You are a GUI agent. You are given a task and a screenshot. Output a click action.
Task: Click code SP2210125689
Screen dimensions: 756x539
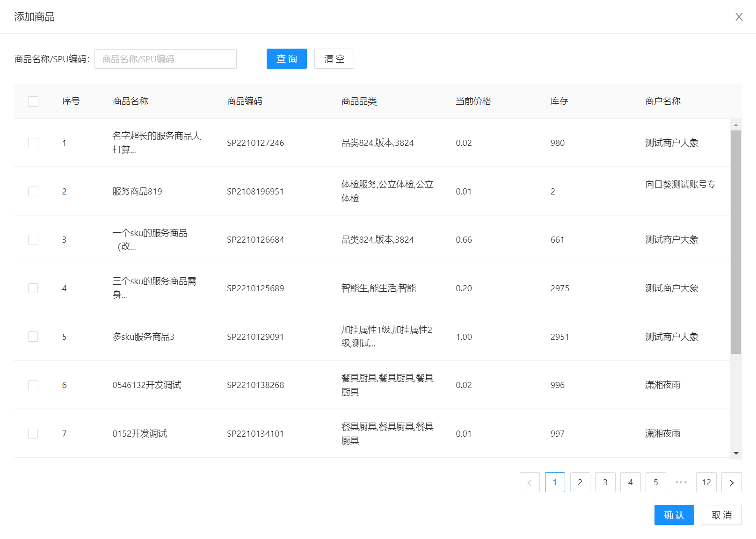coord(255,288)
